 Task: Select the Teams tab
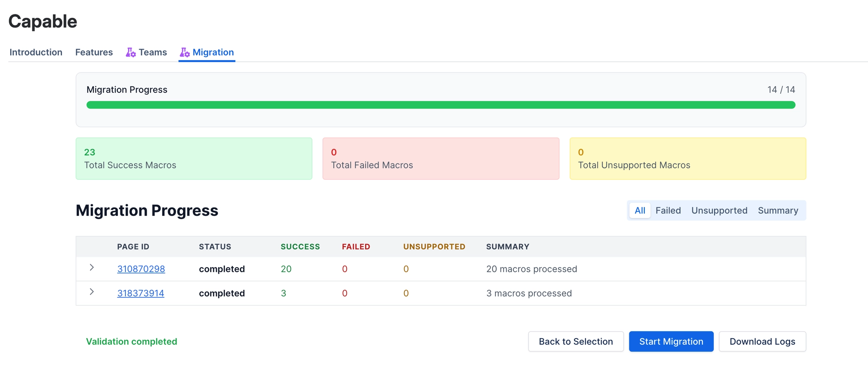[x=153, y=52]
